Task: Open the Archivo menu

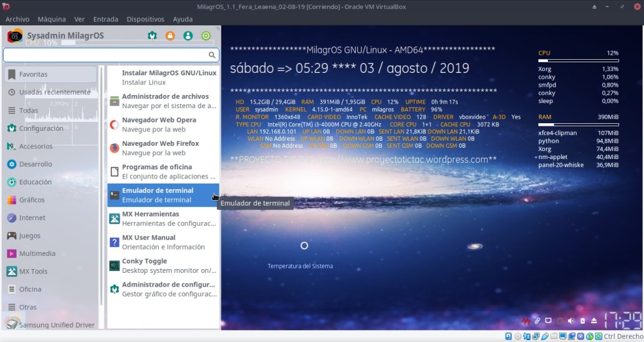Action: (x=17, y=19)
